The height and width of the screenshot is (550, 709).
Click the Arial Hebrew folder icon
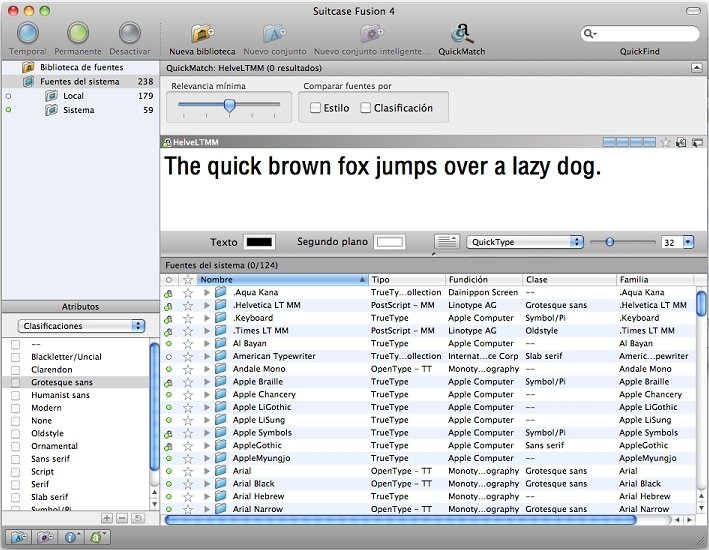(220, 496)
